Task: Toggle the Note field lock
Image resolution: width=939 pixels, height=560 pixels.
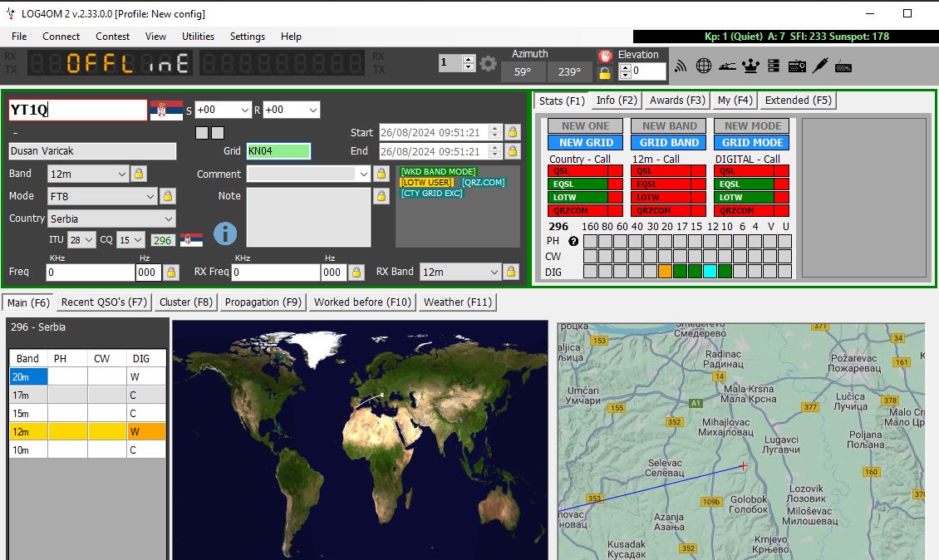Action: click(381, 195)
